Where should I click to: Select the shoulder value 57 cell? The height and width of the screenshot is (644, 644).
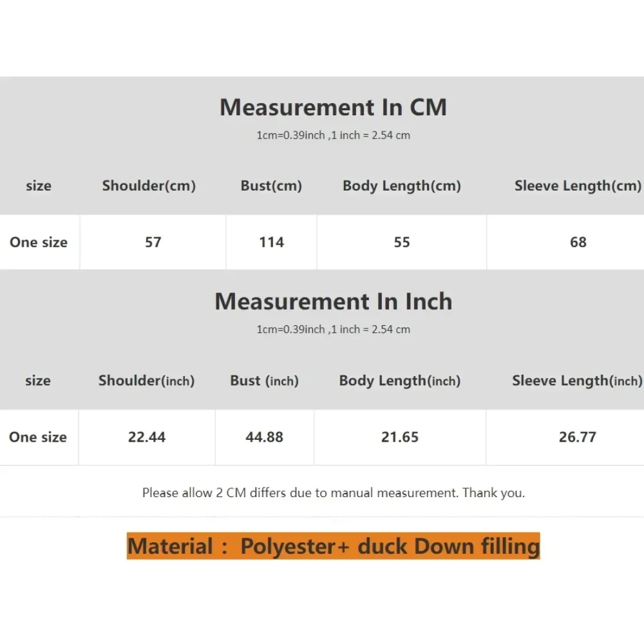[x=153, y=242]
